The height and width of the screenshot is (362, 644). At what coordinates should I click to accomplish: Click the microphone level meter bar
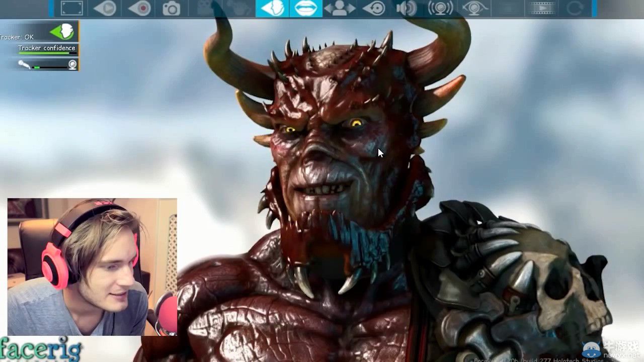[49, 67]
